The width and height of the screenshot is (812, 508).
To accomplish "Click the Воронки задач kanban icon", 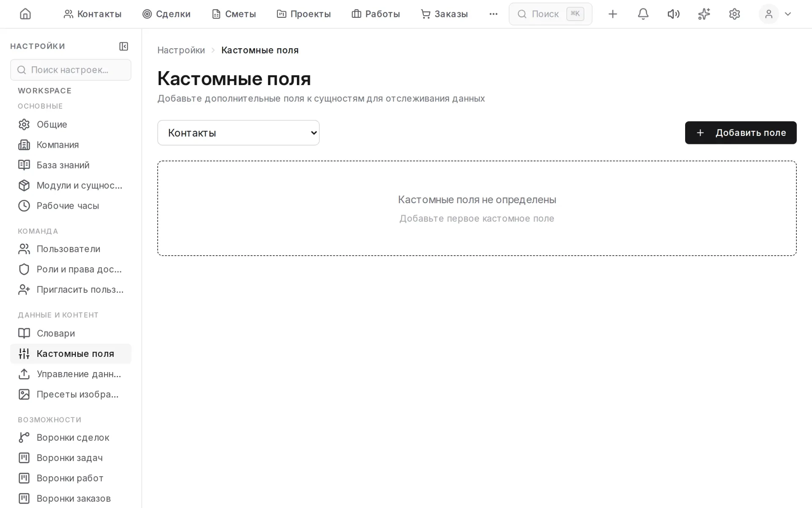I will pyautogui.click(x=24, y=458).
